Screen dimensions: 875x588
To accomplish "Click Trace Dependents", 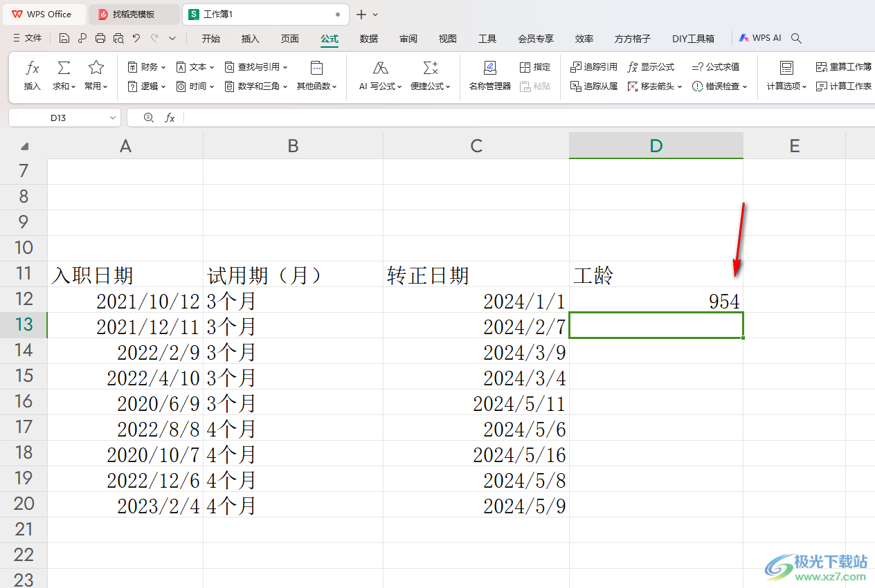I will coord(594,86).
